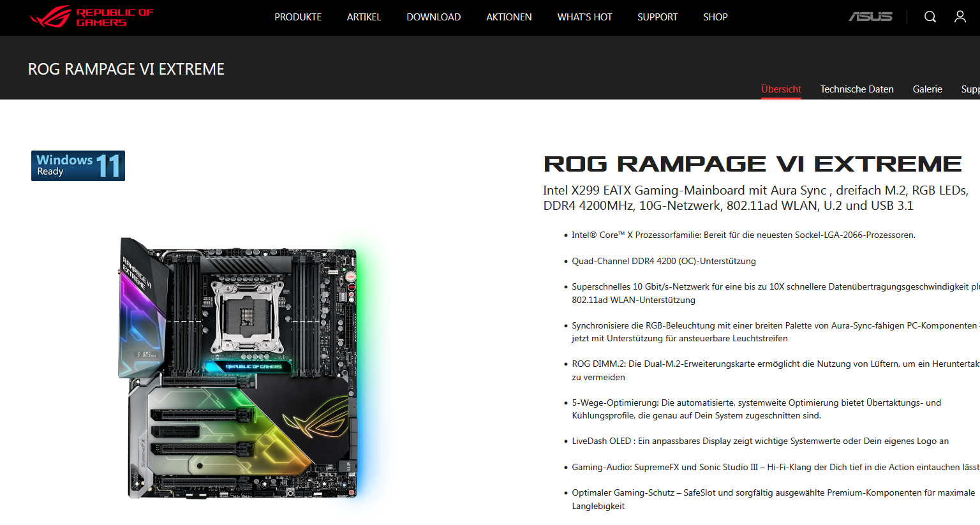The height and width of the screenshot is (525, 980).
Task: Open the PRODUKTE menu
Action: tap(298, 17)
